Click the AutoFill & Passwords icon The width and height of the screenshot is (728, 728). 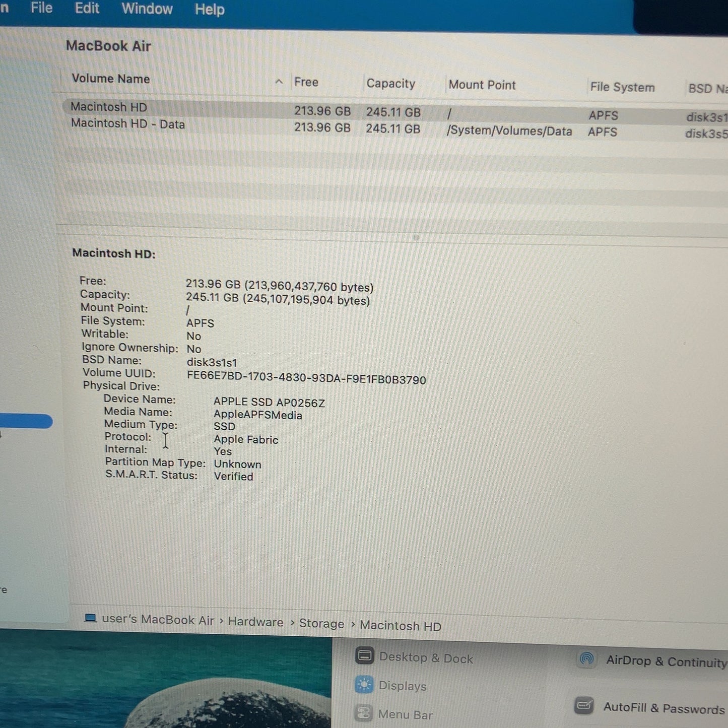click(x=584, y=705)
